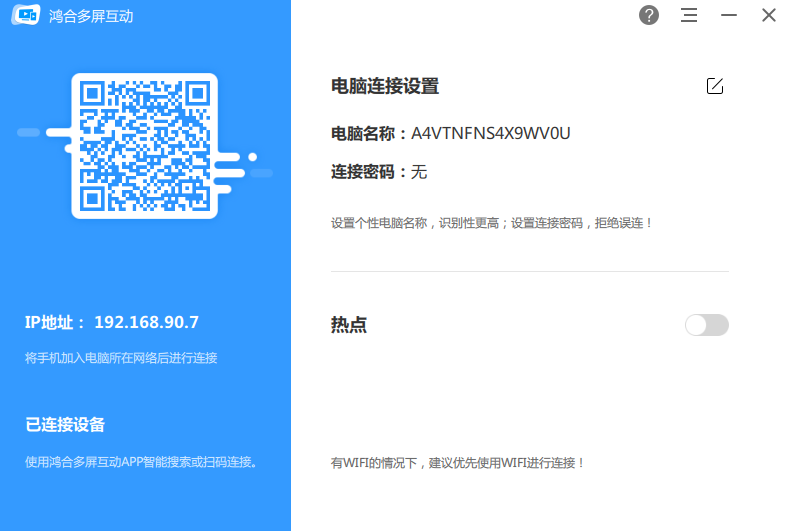
Task: Click the 热点 label
Action: [349, 325]
